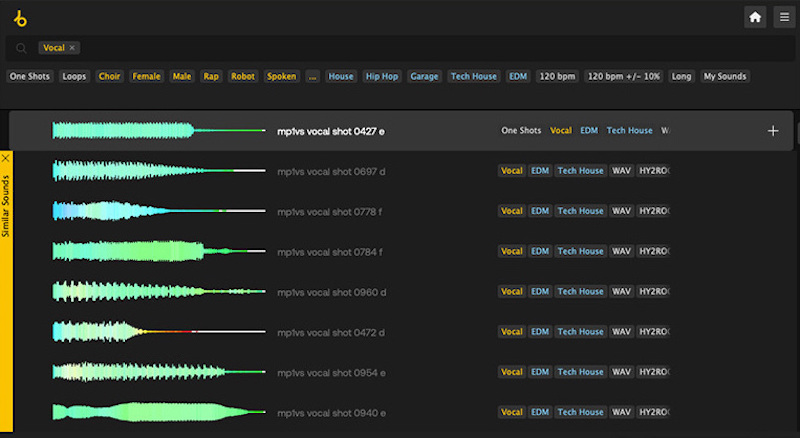Screen dimensions: 800x438
Task: Remove the Vocal search tag
Action: click(x=73, y=48)
